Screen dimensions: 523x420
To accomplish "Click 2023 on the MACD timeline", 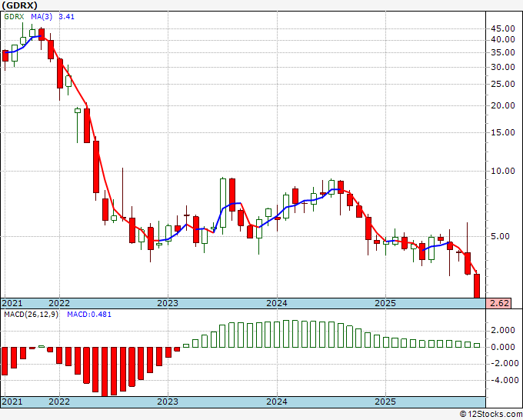I will point(168,402).
